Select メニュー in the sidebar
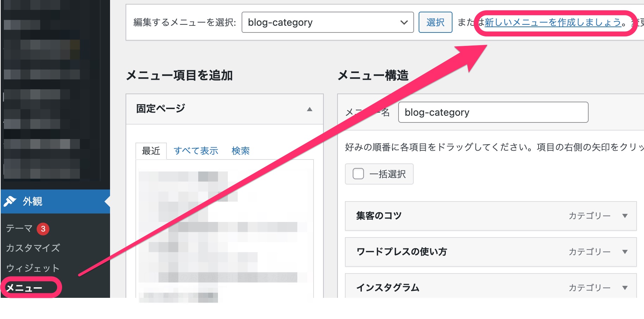Image resolution: width=644 pixels, height=319 pixels. (x=24, y=288)
